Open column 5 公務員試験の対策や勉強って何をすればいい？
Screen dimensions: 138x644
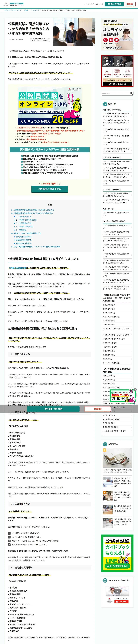tap(117, 522)
